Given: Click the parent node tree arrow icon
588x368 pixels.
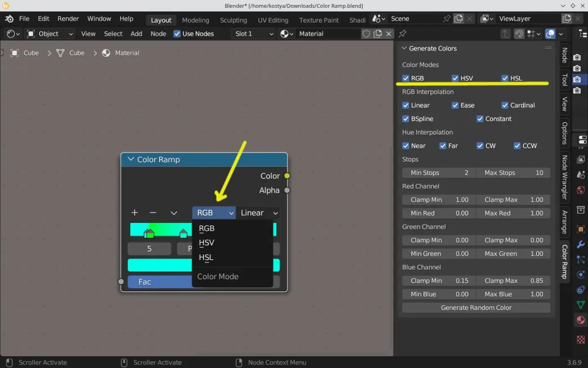Looking at the screenshot, I should pos(505,34).
